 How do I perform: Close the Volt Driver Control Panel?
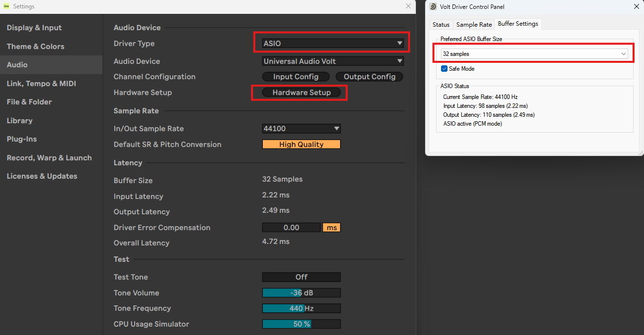click(636, 6)
